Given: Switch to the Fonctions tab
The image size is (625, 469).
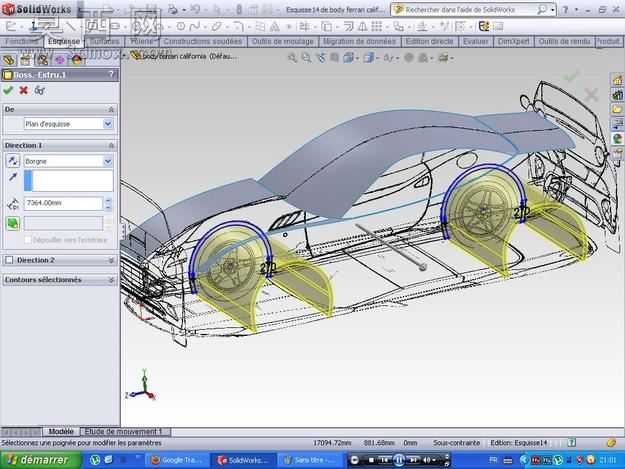Looking at the screenshot, I should pyautogui.click(x=21, y=41).
